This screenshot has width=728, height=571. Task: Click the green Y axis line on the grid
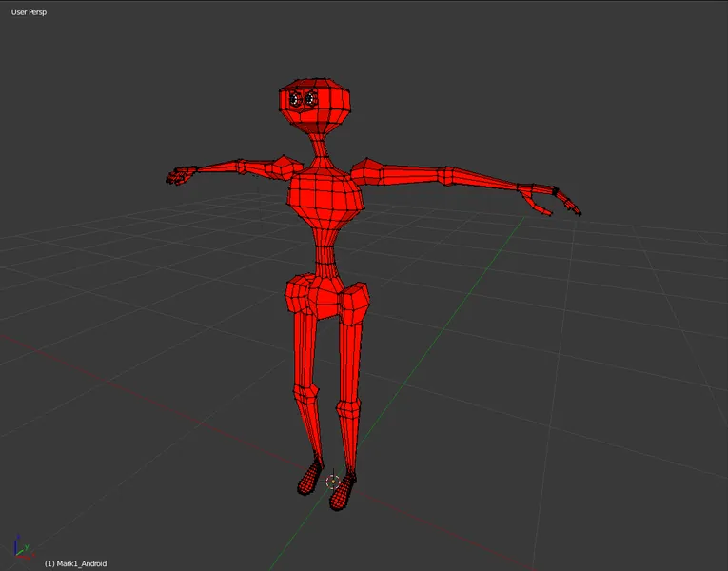[445, 325]
